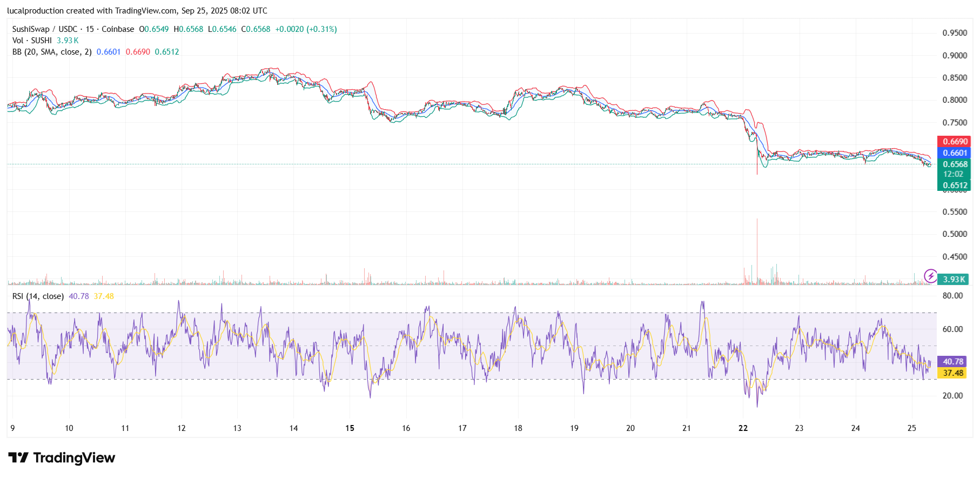The image size is (980, 478).
Task: Click the blue BB basis value 0.6601 in legend
Action: click(109, 52)
